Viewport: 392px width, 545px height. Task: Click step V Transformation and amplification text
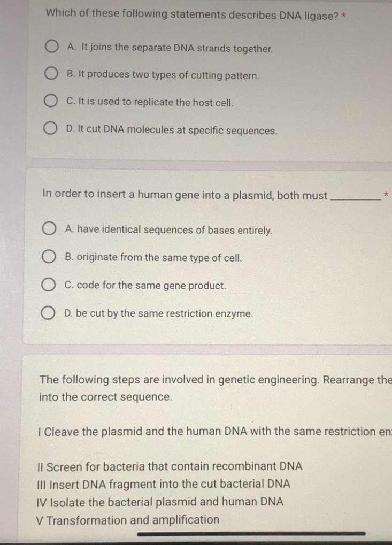click(x=127, y=520)
